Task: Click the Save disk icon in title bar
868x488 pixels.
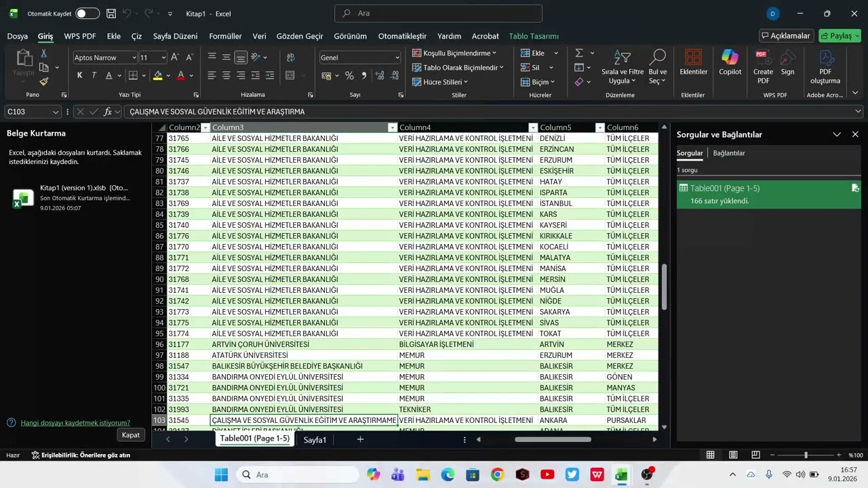Action: (x=111, y=14)
